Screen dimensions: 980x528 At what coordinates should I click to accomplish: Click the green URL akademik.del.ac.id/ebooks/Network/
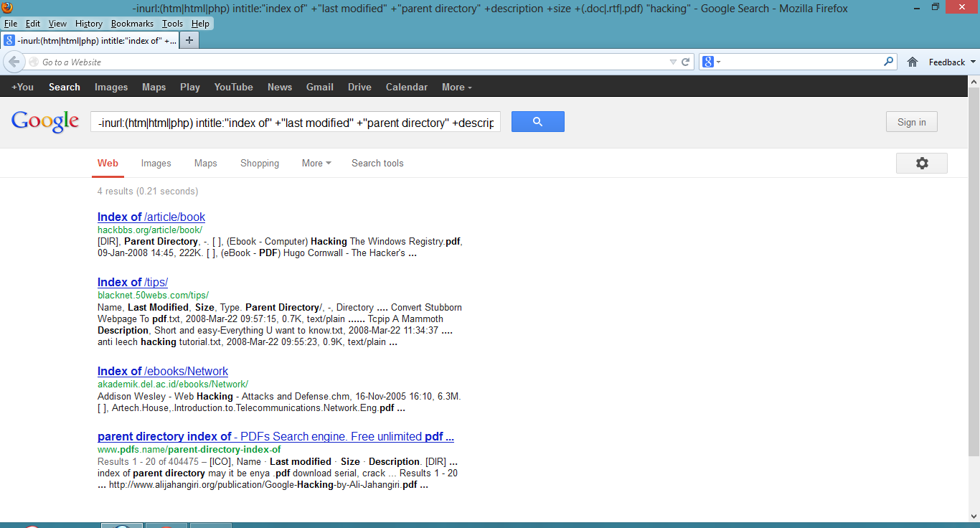pyautogui.click(x=173, y=384)
